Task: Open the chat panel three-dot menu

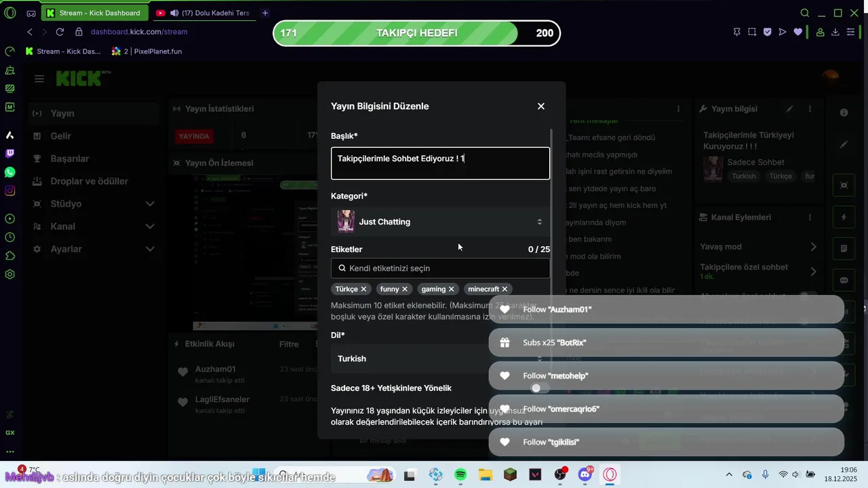Action: point(678,108)
